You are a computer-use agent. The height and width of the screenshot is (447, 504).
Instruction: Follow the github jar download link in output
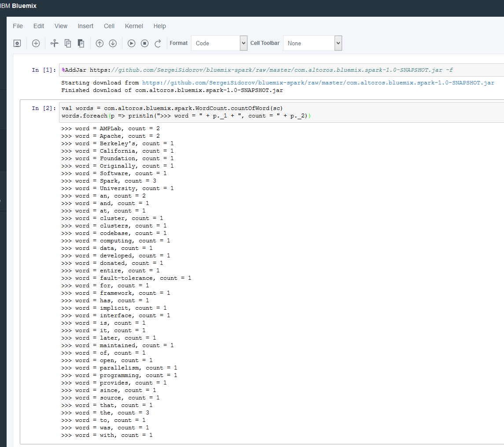pos(318,83)
